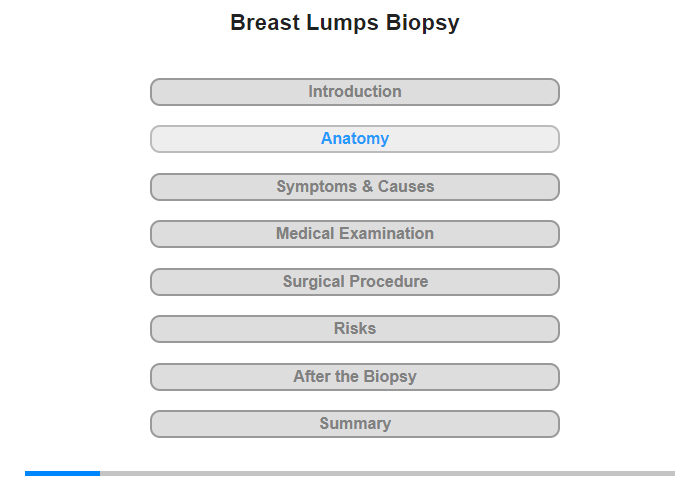Navigate to the Surgical Procedure chapter
Viewport: 700px width, 480px height.
tap(354, 282)
